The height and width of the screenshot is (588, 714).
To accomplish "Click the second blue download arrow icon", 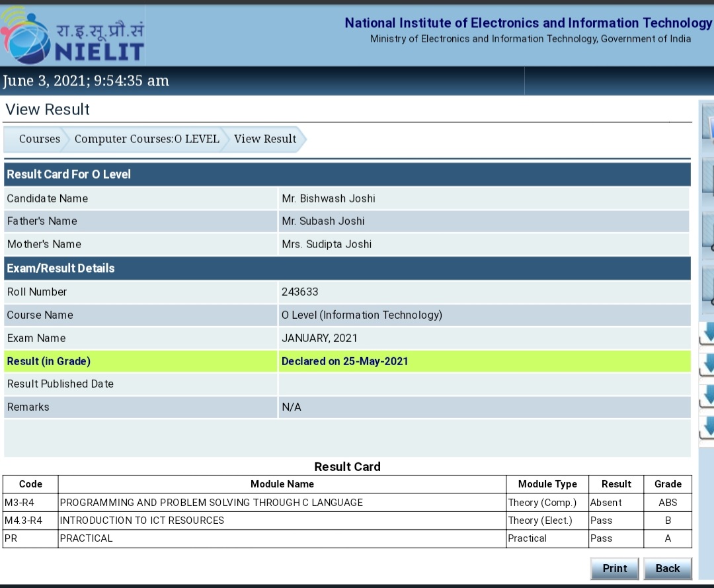I will (707, 364).
